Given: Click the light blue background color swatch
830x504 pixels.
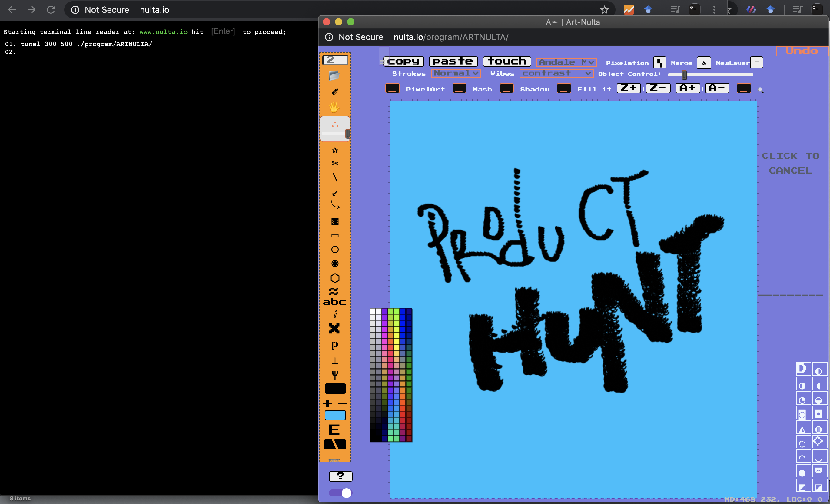Looking at the screenshot, I should tap(335, 415).
